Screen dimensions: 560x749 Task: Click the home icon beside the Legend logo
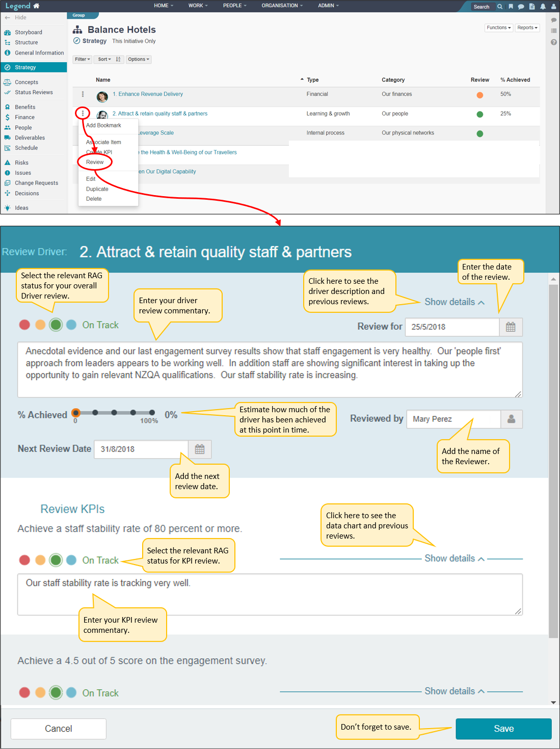pyautogui.click(x=36, y=6)
